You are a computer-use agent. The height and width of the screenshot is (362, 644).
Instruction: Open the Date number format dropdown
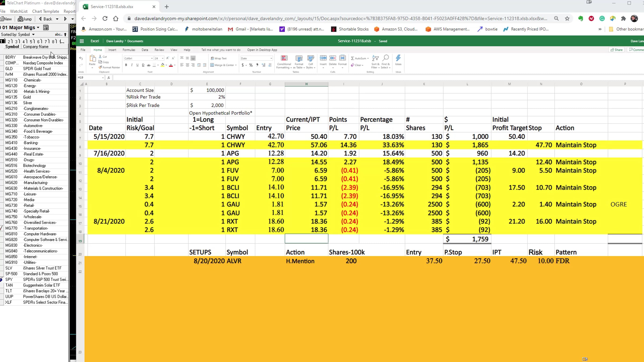pos(271,58)
